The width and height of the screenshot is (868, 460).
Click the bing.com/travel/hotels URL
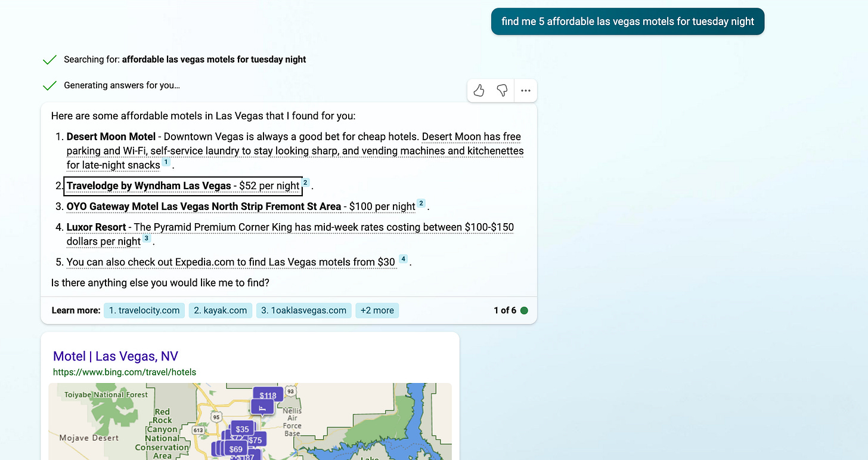125,372
